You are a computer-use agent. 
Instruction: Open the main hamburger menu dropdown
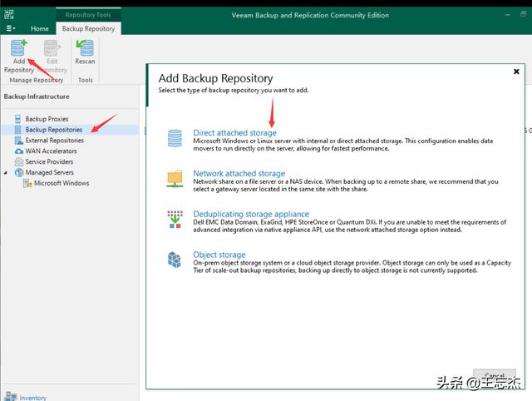[x=11, y=28]
